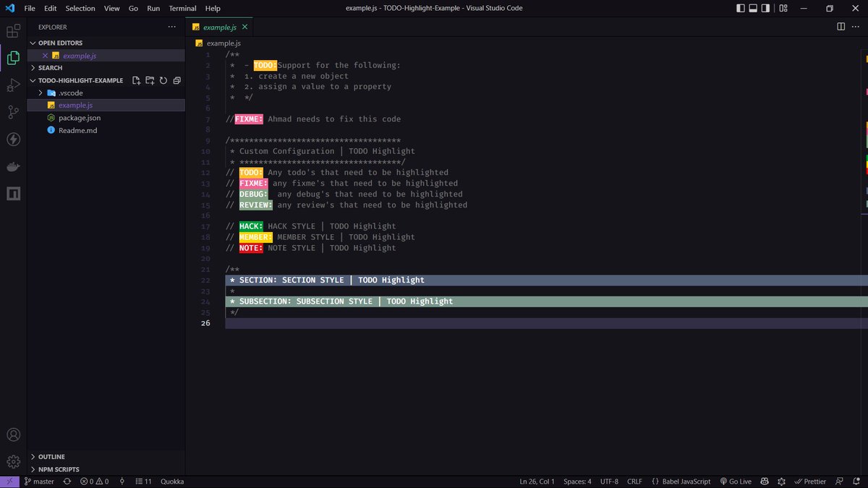The width and height of the screenshot is (868, 488).
Task: Expand the Outline section
Action: 106,457
